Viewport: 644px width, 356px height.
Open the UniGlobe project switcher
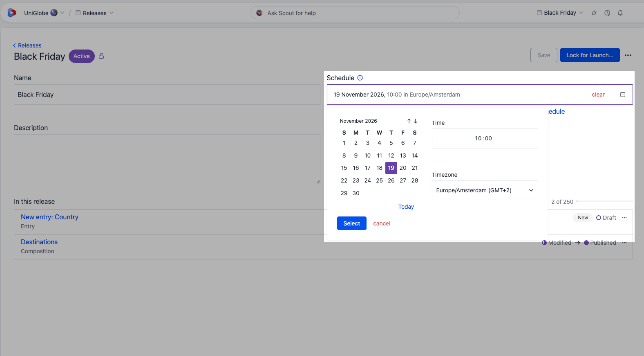(x=44, y=13)
